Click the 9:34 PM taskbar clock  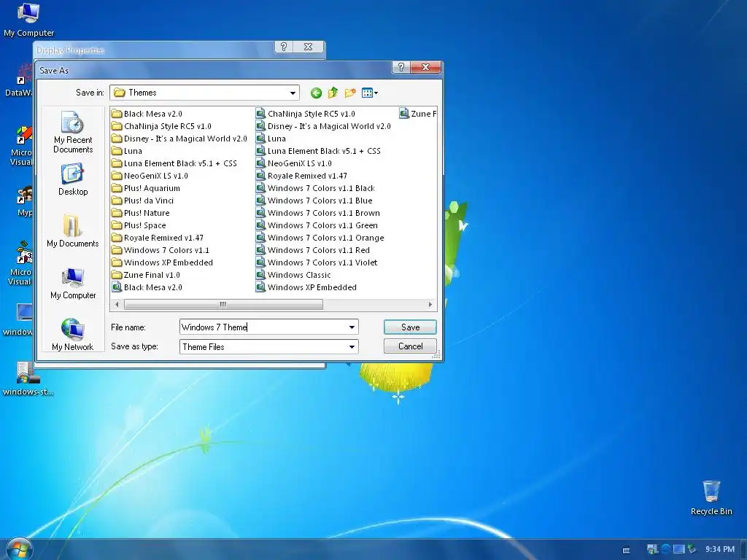[720, 549]
